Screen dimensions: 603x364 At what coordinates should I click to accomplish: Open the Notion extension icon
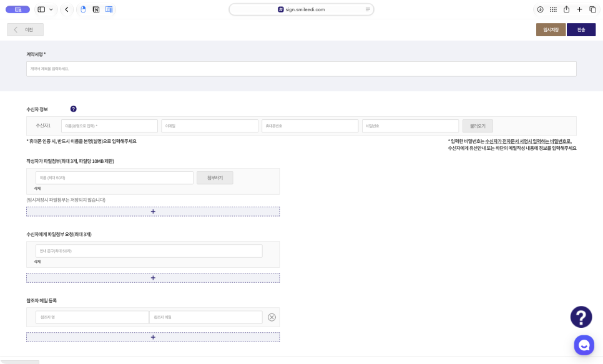click(96, 9)
